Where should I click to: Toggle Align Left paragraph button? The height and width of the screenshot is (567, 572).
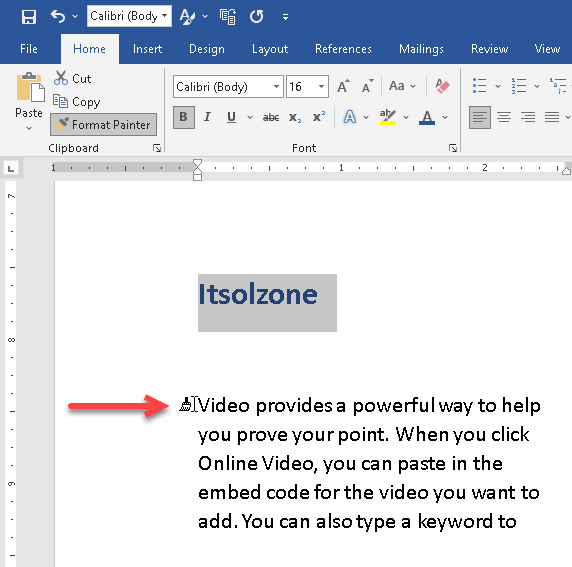[x=480, y=117]
